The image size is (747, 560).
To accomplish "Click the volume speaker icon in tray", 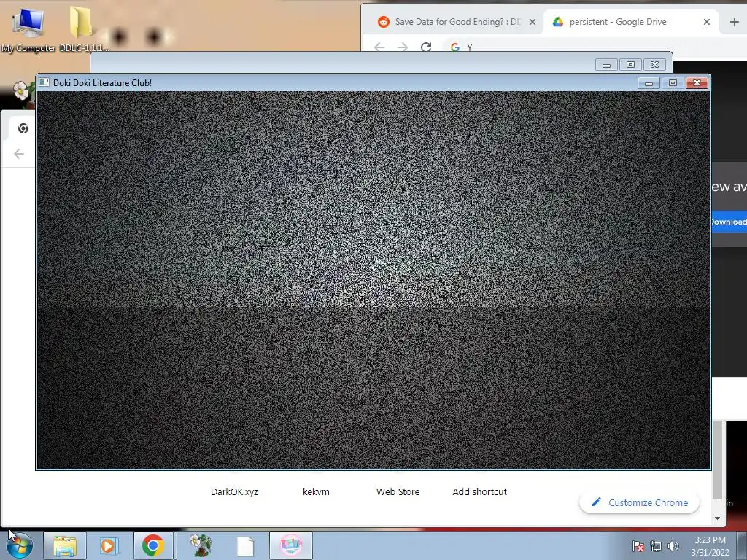I will (x=673, y=546).
